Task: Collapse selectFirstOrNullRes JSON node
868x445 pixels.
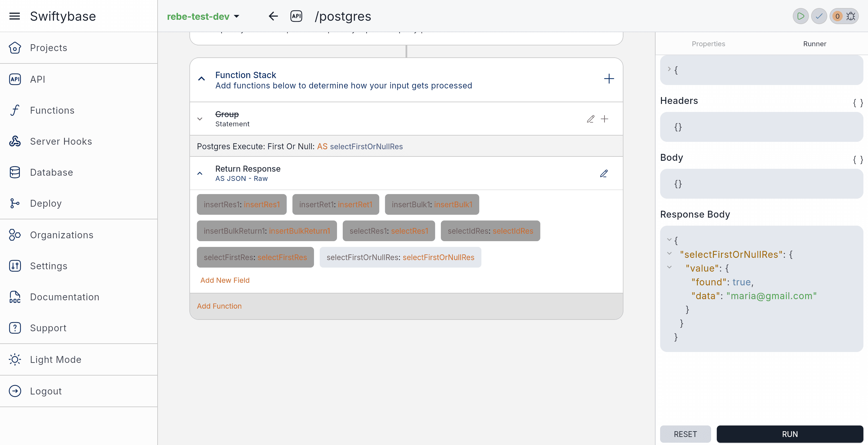Action: point(669,254)
